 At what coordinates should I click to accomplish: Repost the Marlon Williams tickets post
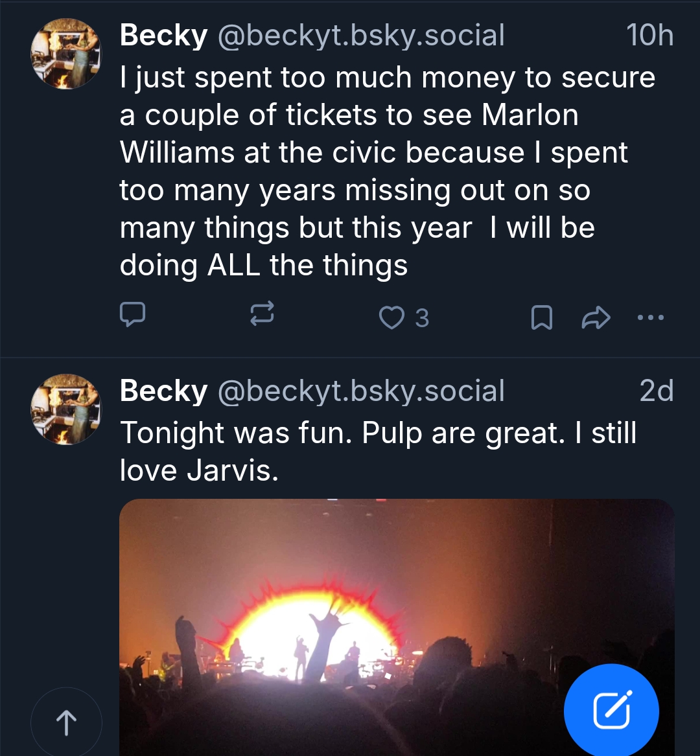coord(262,317)
